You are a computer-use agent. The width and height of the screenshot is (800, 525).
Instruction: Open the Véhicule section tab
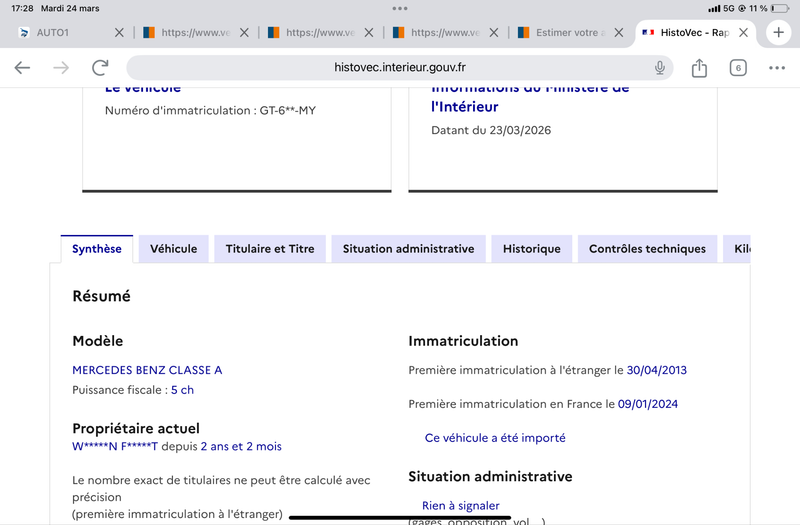point(173,249)
